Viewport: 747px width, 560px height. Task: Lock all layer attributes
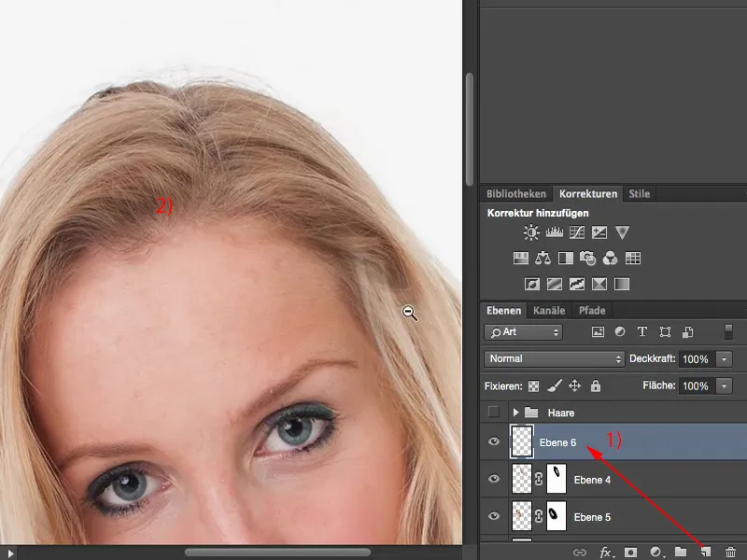pos(596,385)
